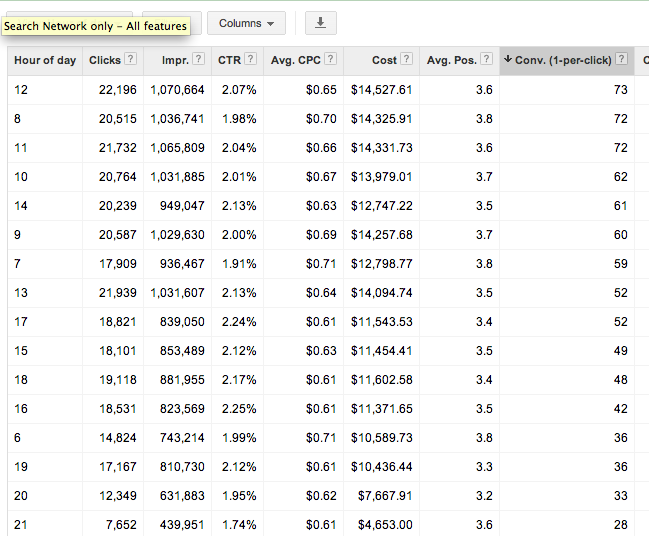Select hour 11 row label
The width and height of the screenshot is (649, 536).
(x=21, y=148)
